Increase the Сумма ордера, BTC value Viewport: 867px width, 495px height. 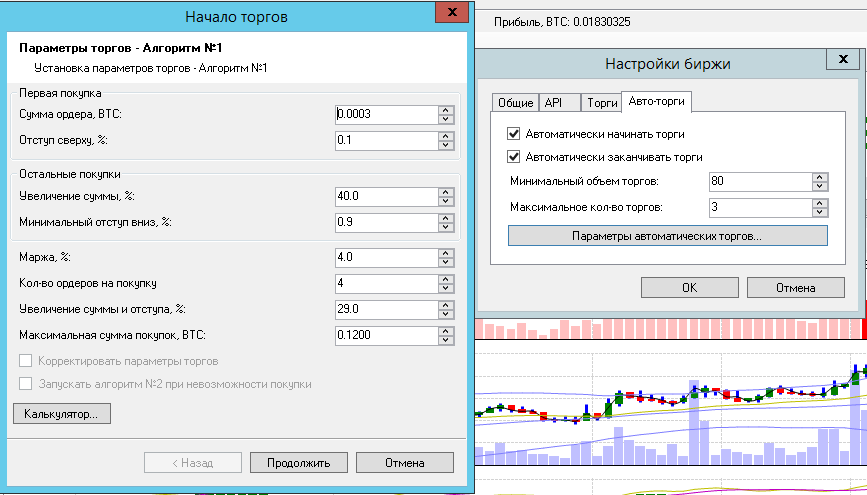445,109
